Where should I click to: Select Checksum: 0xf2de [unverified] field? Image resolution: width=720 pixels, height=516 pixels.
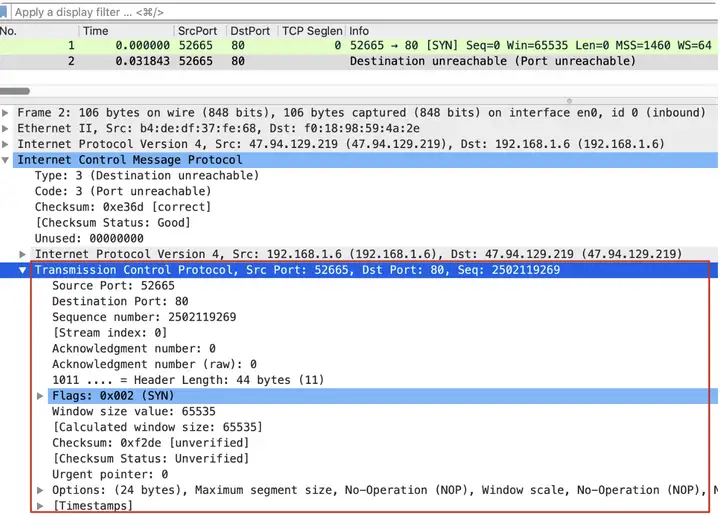151,443
